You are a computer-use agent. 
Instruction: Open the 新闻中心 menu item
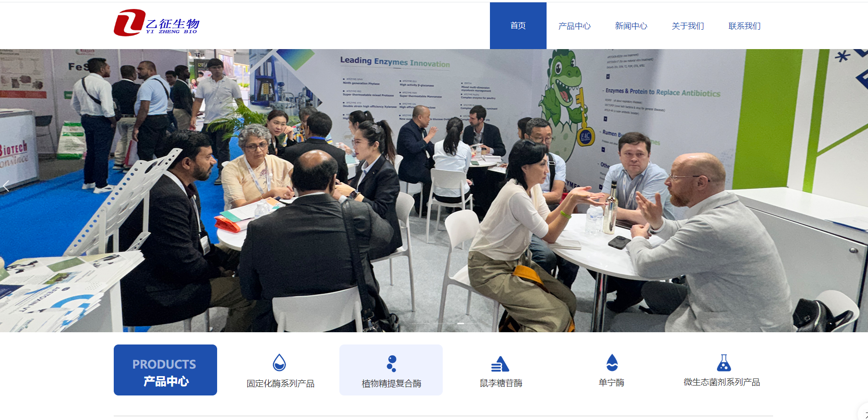(631, 26)
